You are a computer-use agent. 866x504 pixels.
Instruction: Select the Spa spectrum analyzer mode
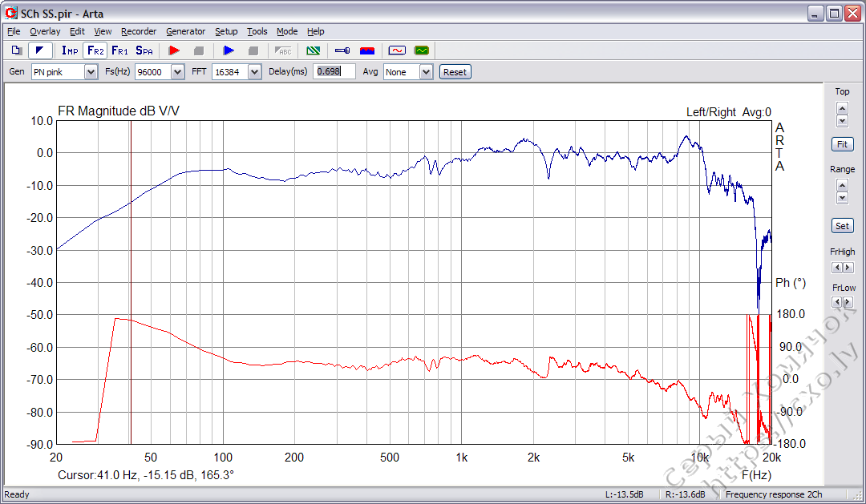[x=144, y=50]
